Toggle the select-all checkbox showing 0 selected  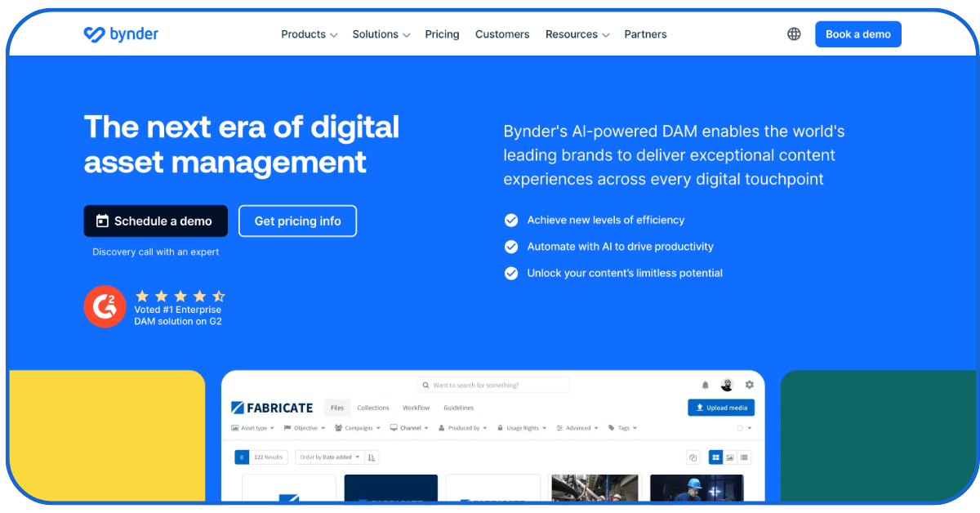pos(241,457)
